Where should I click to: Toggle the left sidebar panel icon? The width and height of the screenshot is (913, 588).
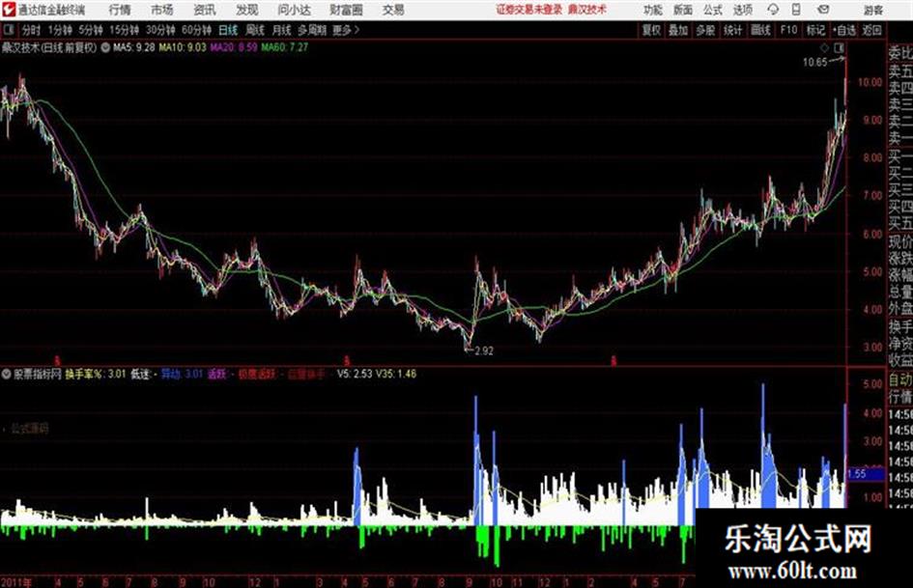pos(9,29)
